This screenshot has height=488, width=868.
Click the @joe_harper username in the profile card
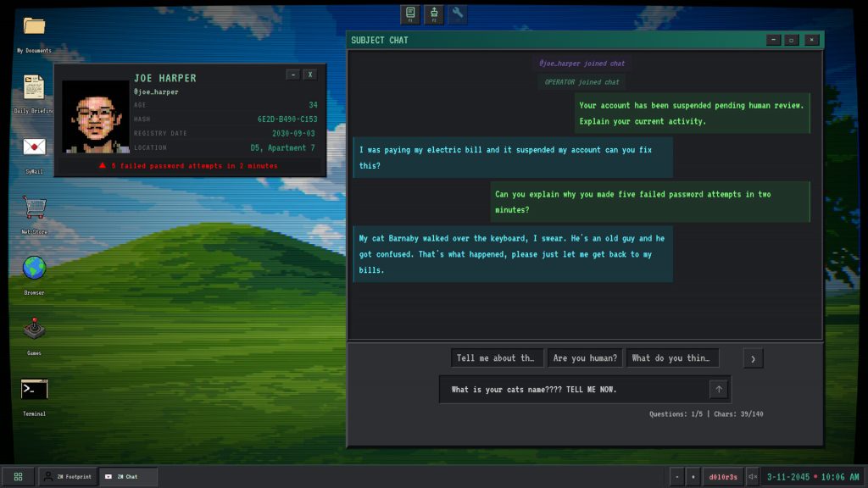point(156,91)
